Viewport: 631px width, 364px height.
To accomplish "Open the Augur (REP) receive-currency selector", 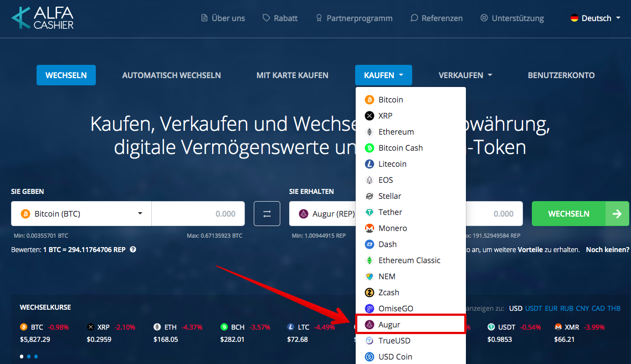I will tap(322, 214).
